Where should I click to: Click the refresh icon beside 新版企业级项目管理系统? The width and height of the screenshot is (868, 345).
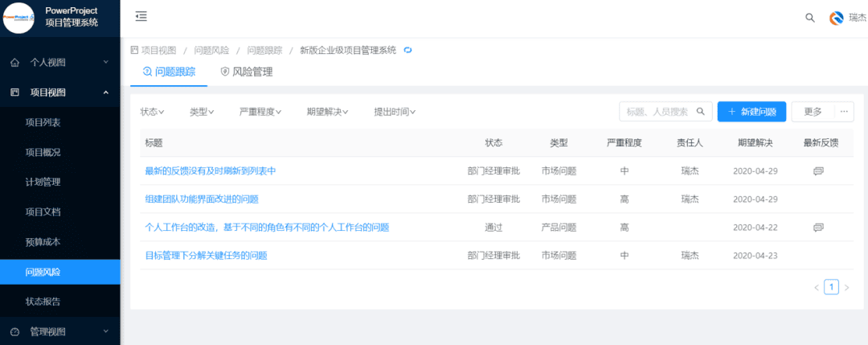pyautogui.click(x=408, y=51)
